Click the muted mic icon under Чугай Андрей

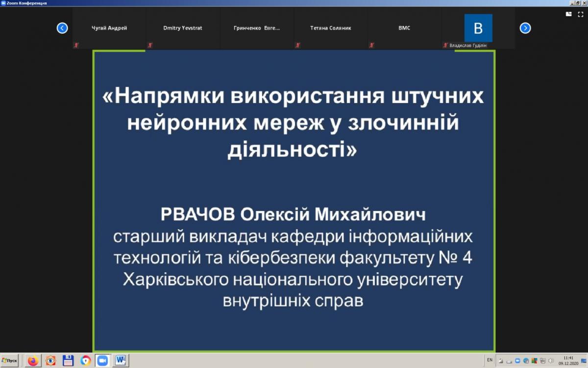76,45
